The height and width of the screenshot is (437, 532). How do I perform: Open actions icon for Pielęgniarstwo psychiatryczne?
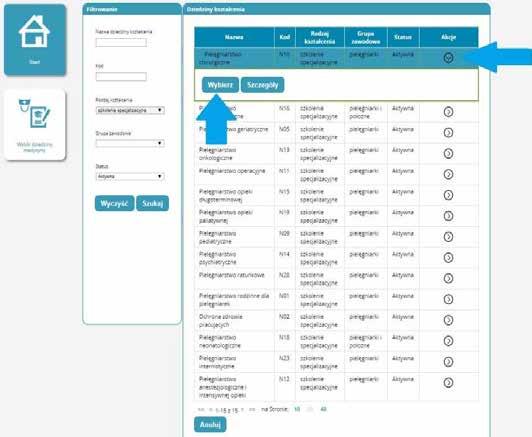pos(448,258)
